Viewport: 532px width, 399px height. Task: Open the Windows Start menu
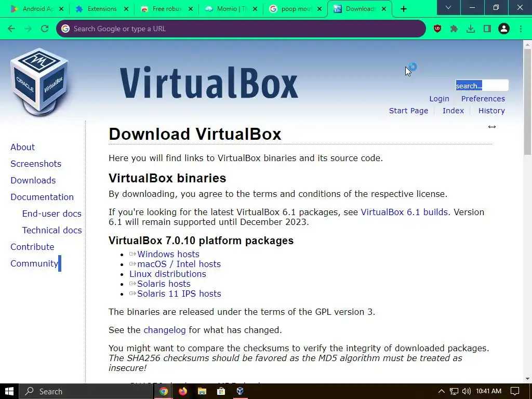coord(9,391)
